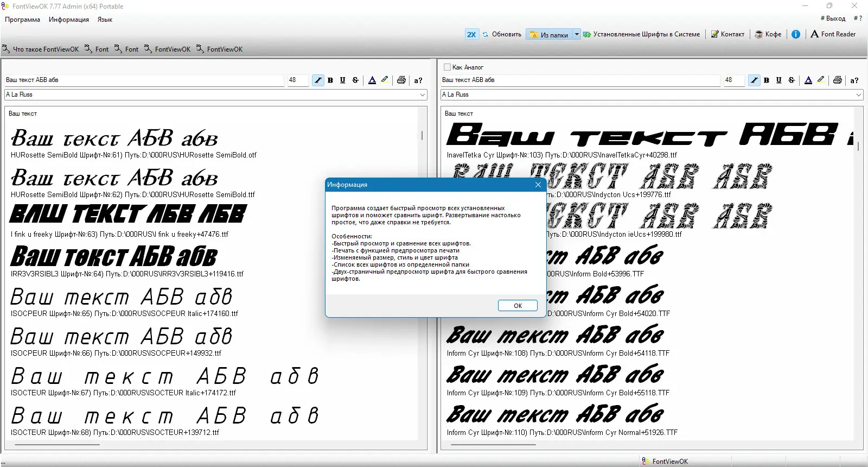This screenshot has width=868, height=467.
Task: Click the a? button in left pane
Action: coord(418,80)
